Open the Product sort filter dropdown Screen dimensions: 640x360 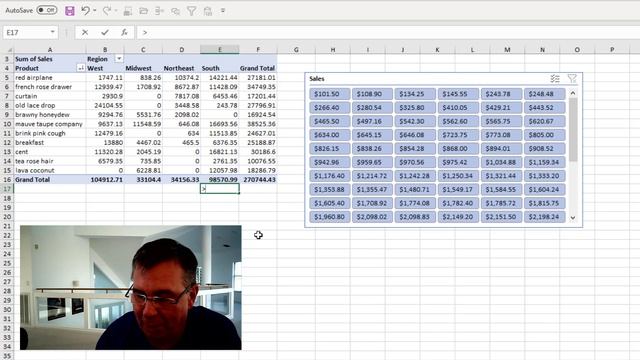coord(81,68)
